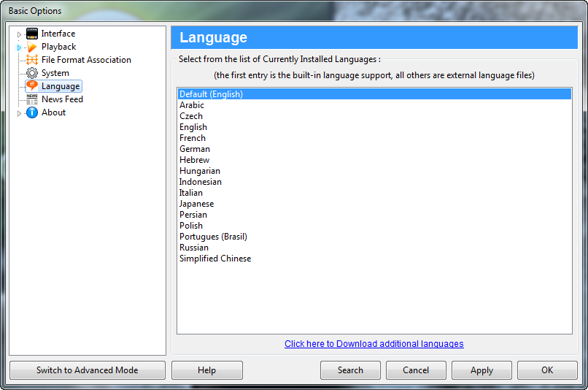Click the Playback orange play icon
This screenshot has height=390, width=588.
click(x=32, y=47)
